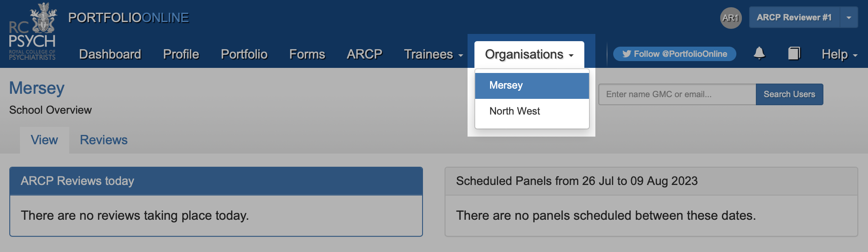The height and width of the screenshot is (252, 868).
Task: Expand the Help menu
Action: 840,54
